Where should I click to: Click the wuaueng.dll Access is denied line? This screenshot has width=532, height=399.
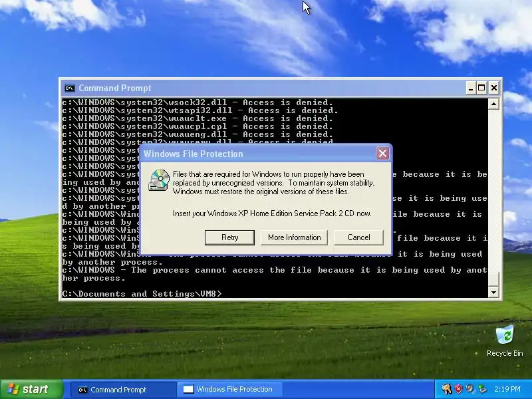click(198, 134)
